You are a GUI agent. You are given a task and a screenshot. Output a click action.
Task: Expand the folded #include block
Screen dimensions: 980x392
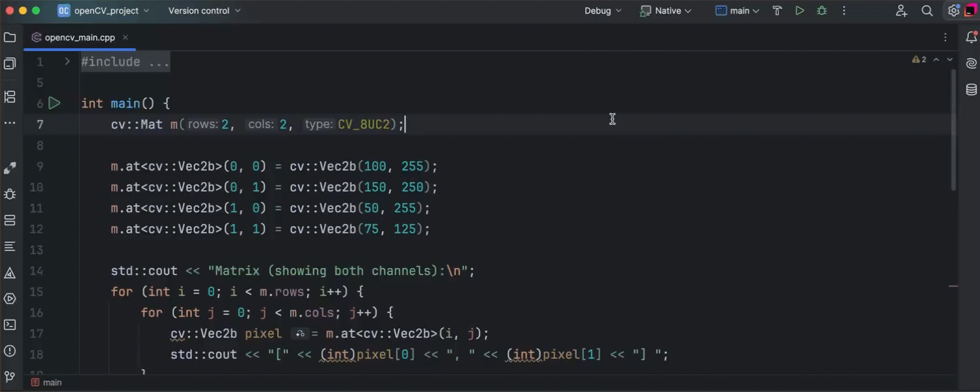point(67,61)
